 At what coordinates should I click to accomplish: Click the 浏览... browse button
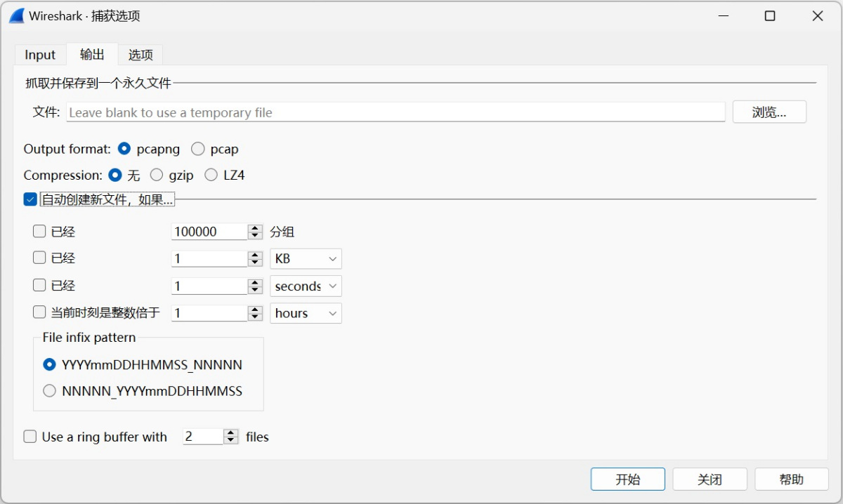(769, 112)
